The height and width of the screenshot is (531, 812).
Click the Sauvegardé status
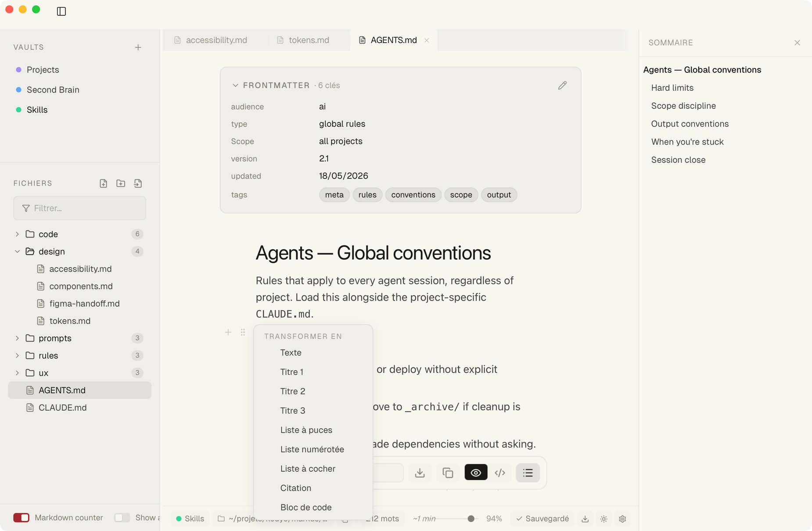pos(543,519)
